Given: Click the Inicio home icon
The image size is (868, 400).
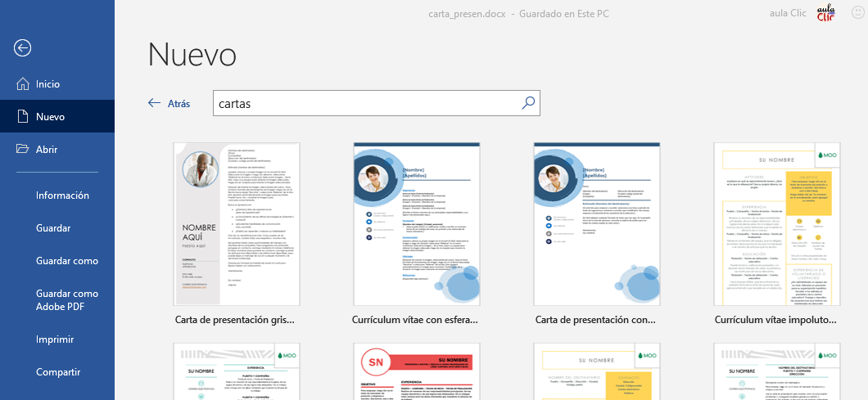Looking at the screenshot, I should coord(22,84).
